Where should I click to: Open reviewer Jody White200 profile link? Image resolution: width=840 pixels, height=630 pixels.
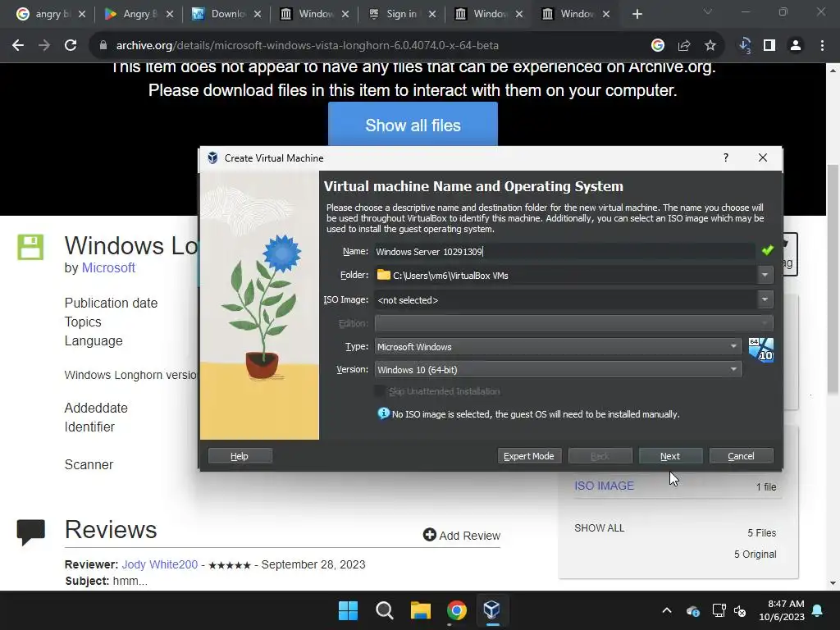(160, 564)
